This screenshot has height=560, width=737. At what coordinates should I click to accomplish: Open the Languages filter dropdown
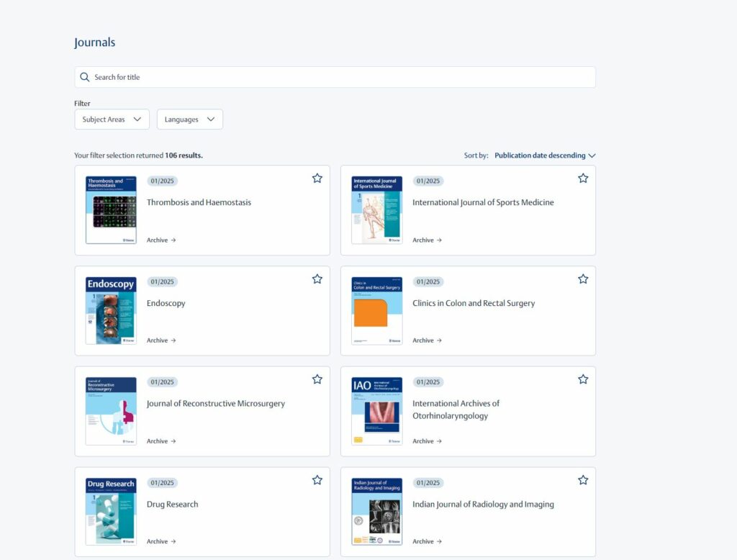click(x=189, y=119)
